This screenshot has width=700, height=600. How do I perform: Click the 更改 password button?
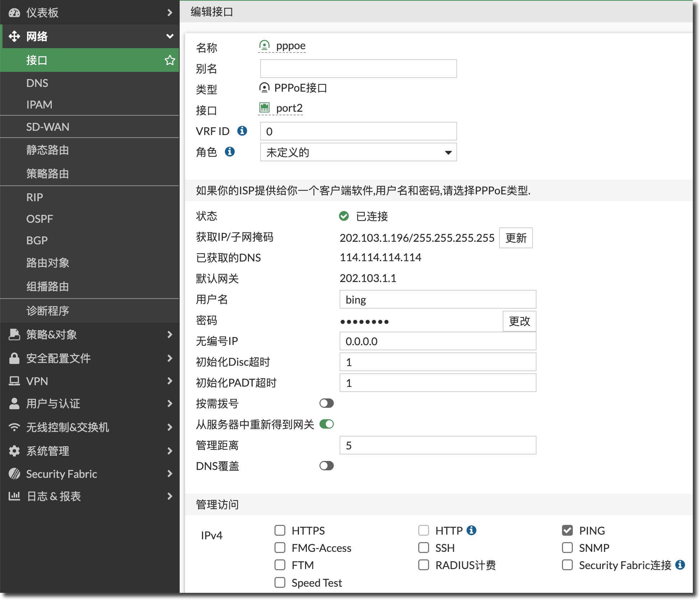[x=519, y=321]
